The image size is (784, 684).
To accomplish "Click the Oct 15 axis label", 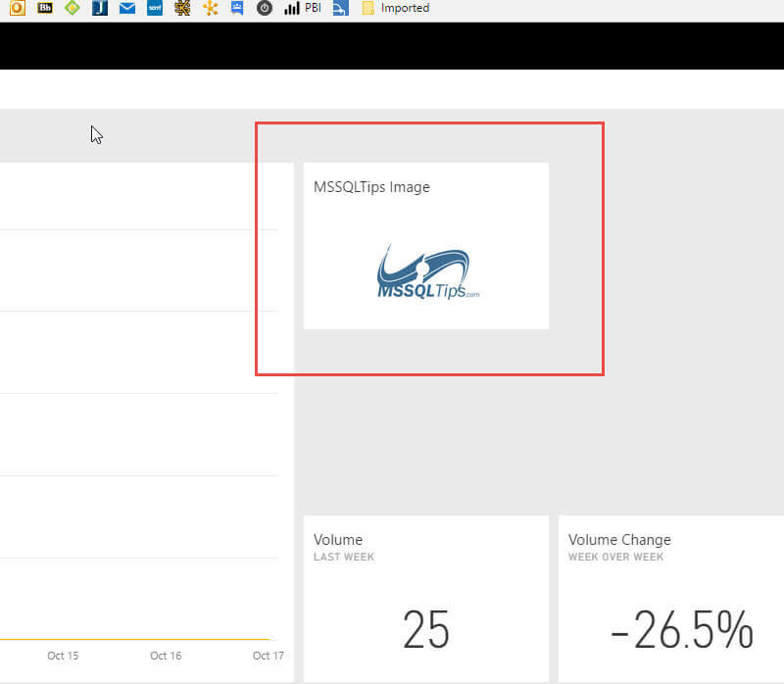I will tap(63, 656).
